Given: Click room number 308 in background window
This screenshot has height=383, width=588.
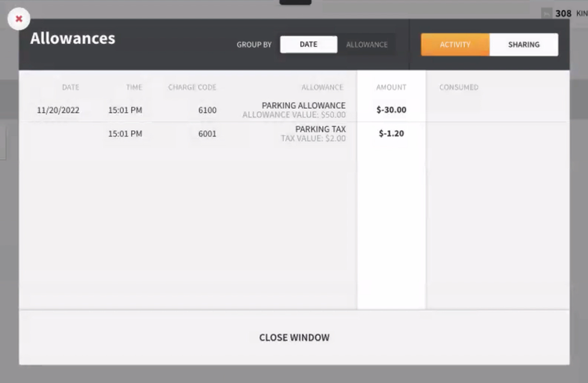Looking at the screenshot, I should [x=563, y=13].
